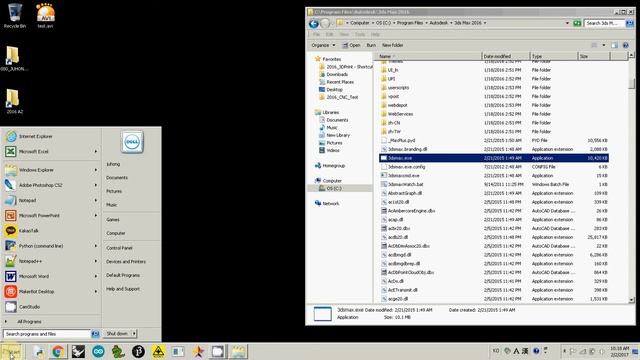Click the Burn toolbar button
Viewport: 640px width, 360px height.
(371, 45)
